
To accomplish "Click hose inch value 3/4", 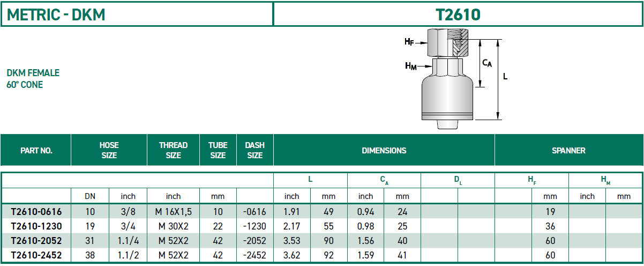I will (x=128, y=226).
